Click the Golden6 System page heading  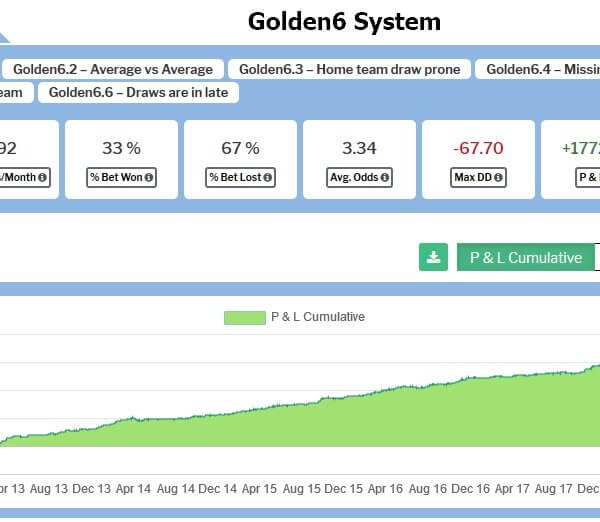[x=344, y=21]
